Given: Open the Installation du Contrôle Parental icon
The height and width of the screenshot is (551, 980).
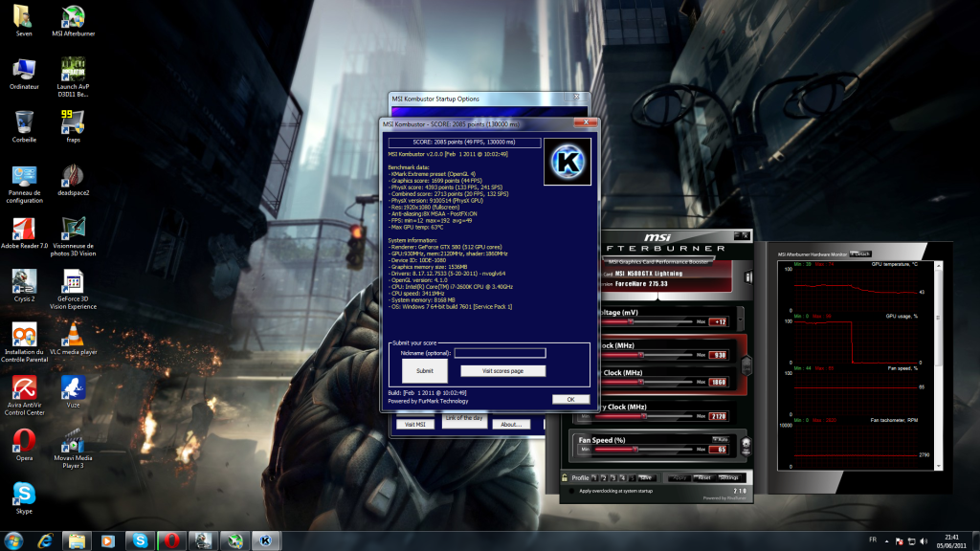Looking at the screenshot, I should (24, 342).
